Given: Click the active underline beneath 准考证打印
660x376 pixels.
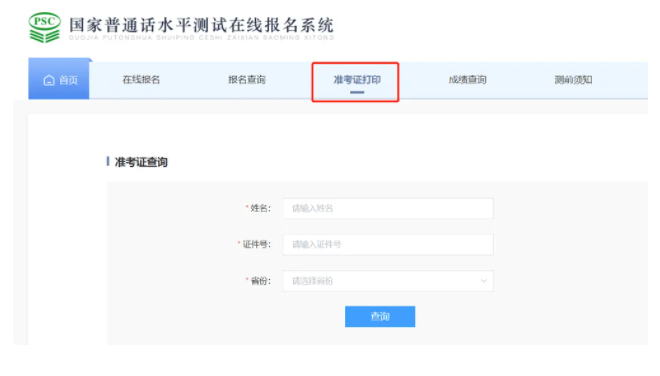Looking at the screenshot, I should (x=357, y=92).
